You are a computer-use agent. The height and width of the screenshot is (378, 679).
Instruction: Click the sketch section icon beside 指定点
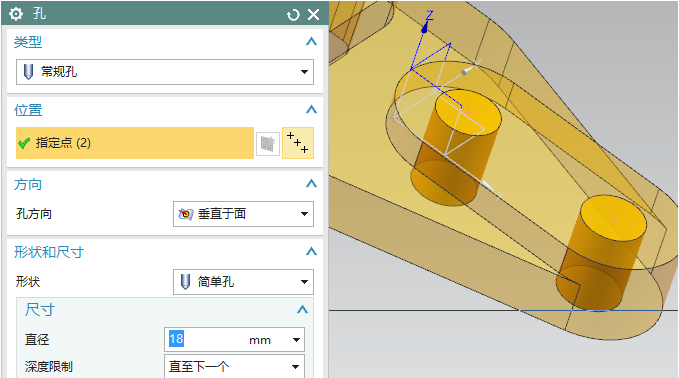pyautogui.click(x=268, y=143)
